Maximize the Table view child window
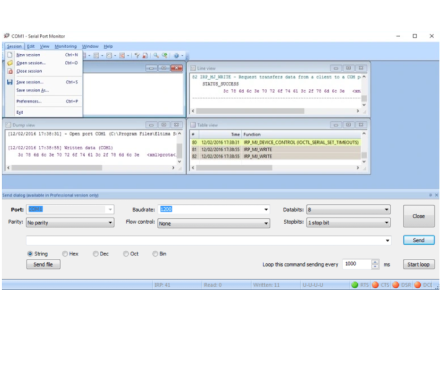Image resolution: width=440 pixels, height=375 pixels. click(348, 125)
